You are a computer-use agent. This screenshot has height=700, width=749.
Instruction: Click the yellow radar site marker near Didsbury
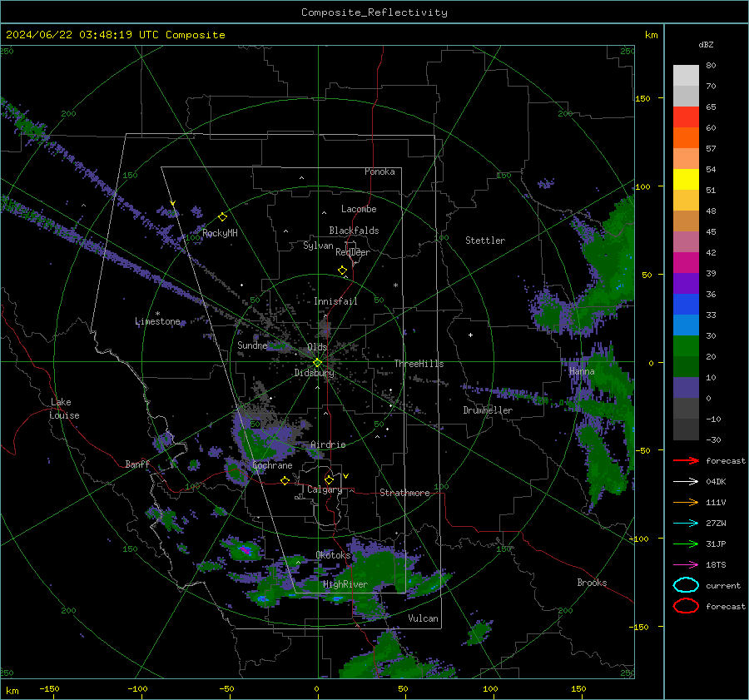[317, 363]
